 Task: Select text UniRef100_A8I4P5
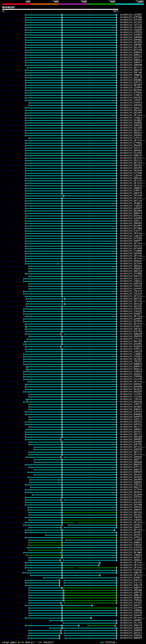click(x=131, y=113)
